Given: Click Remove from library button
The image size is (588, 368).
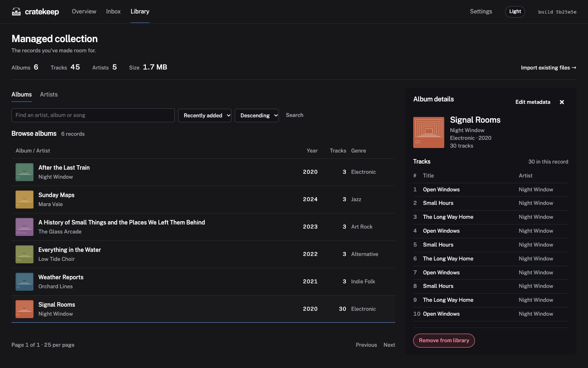Looking at the screenshot, I should point(444,341).
